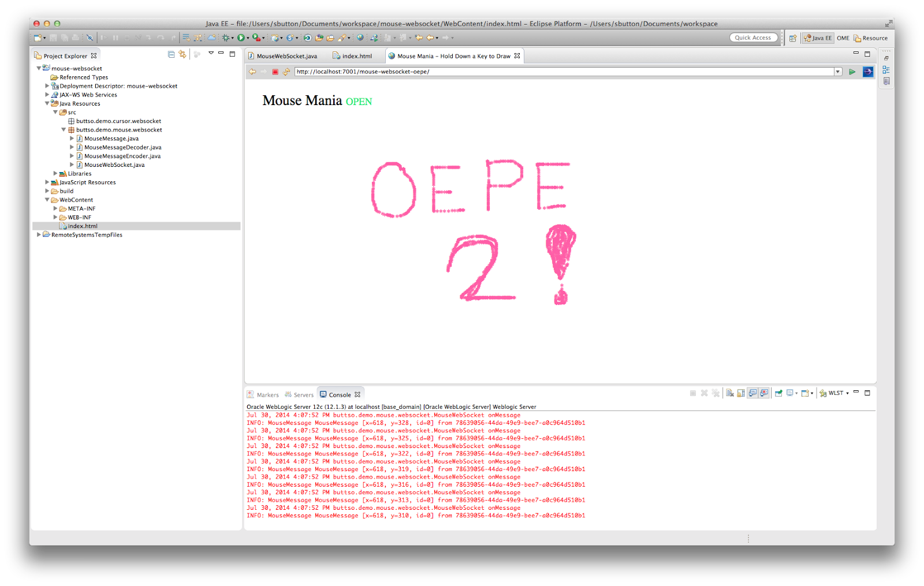The width and height of the screenshot is (924, 586).
Task: Open the Web Browser globe icon
Action: click(360, 38)
